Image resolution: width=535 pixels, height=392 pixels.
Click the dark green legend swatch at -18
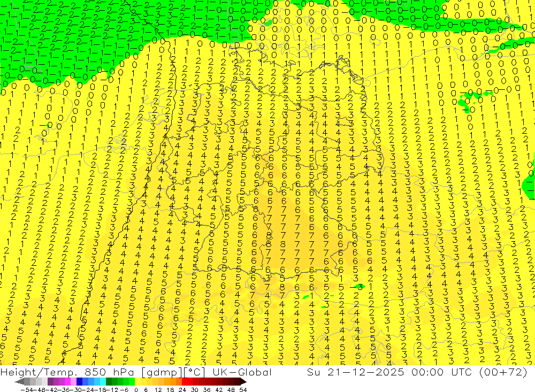point(109,382)
